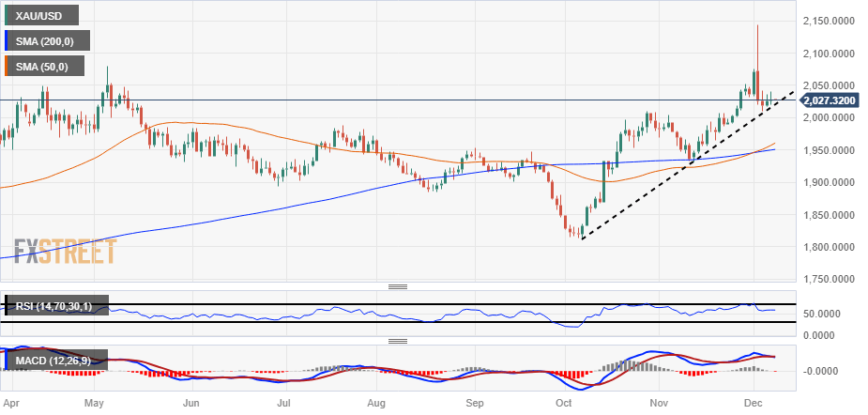The image size is (868, 415).
Task: Click the pane divider handle above RSI
Action: pos(398,286)
